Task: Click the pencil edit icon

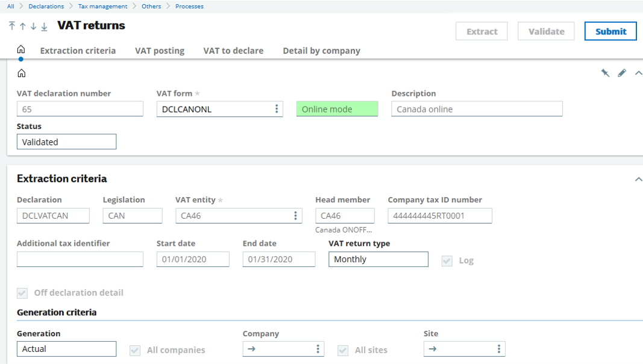Action: 622,73
